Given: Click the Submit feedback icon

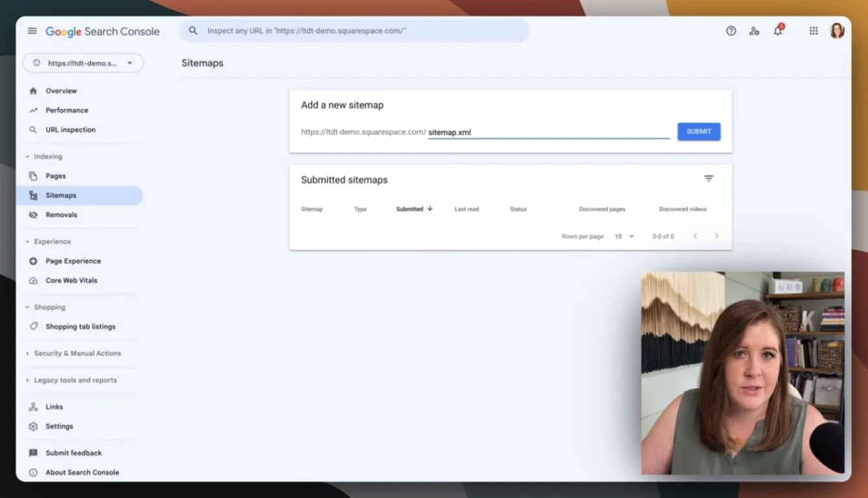Looking at the screenshot, I should [33, 453].
